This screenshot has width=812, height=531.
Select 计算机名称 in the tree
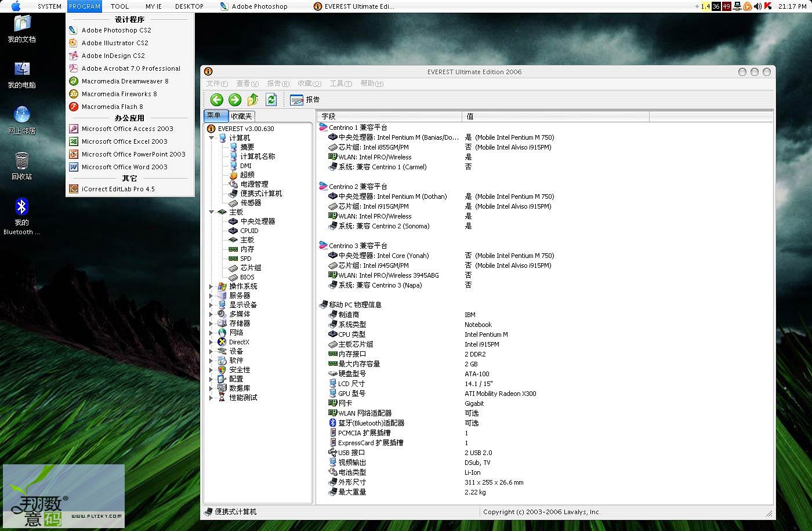tap(258, 157)
